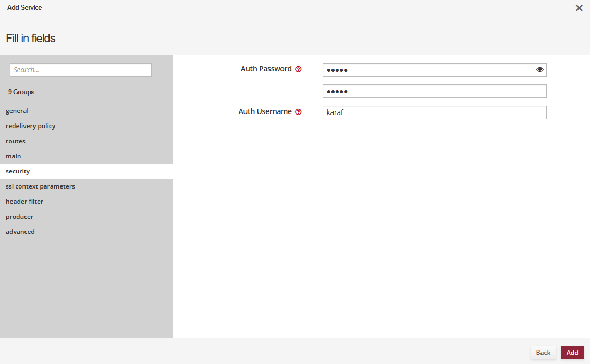
Task: Show the advanced group settings
Action: (x=20, y=232)
